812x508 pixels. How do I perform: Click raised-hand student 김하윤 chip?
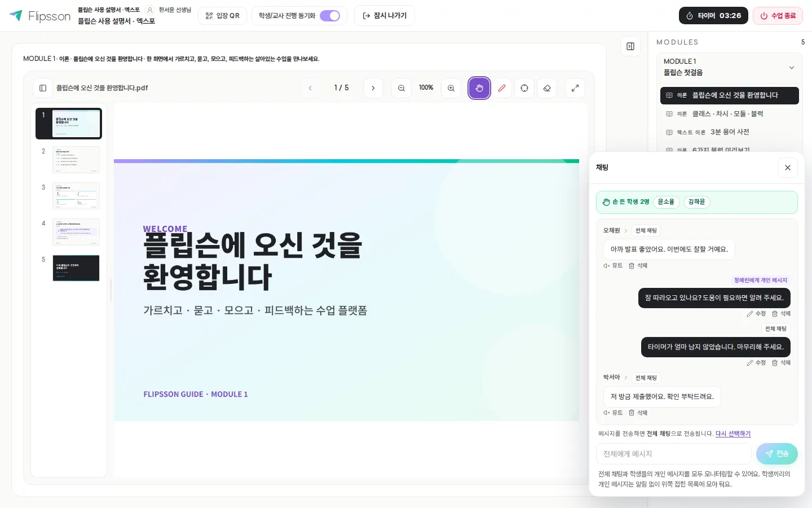[697, 202]
